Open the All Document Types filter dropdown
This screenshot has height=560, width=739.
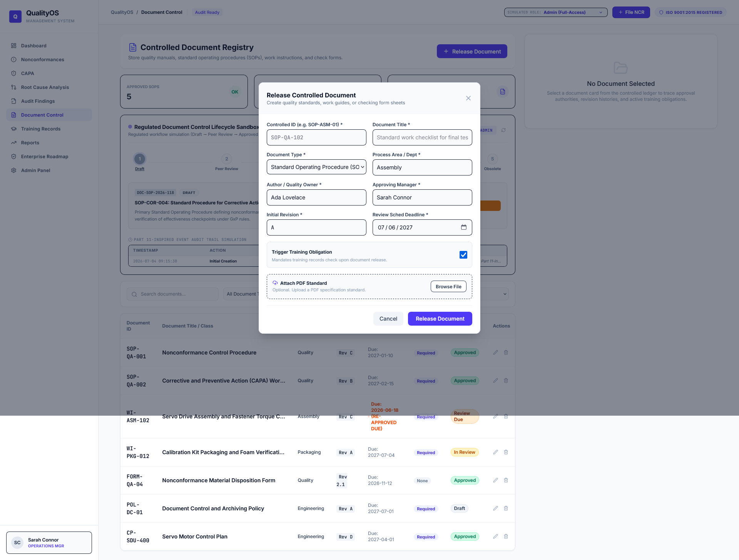point(242,294)
